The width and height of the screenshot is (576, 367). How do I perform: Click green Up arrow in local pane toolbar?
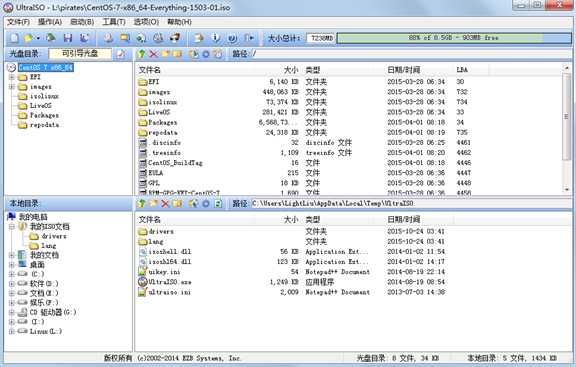[141, 203]
